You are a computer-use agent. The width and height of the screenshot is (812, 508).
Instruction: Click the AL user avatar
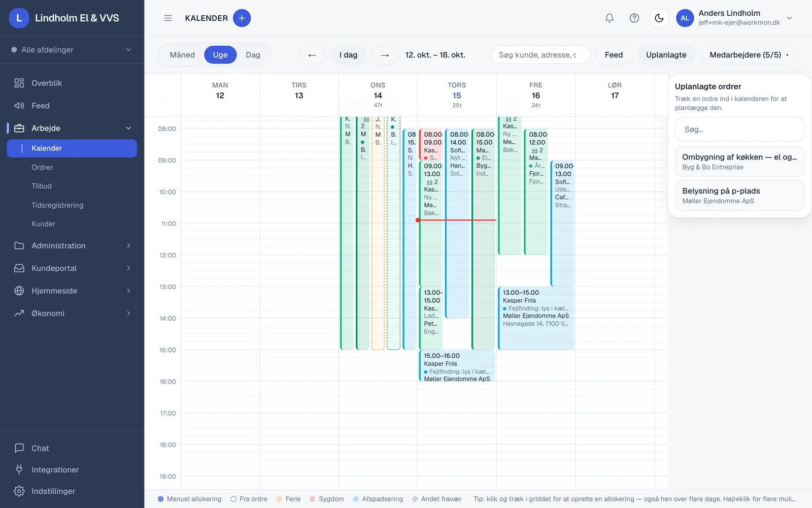[685, 18]
